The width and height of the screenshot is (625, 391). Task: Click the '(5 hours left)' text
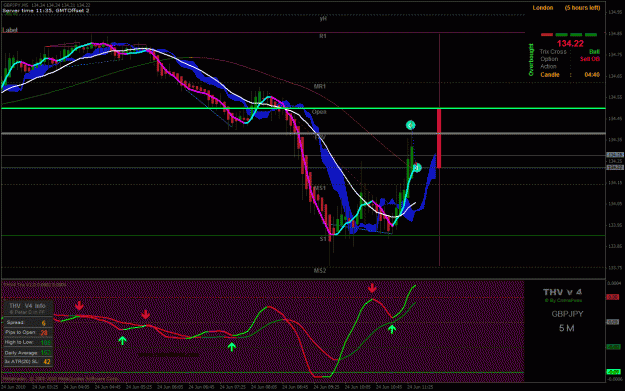pyautogui.click(x=582, y=8)
